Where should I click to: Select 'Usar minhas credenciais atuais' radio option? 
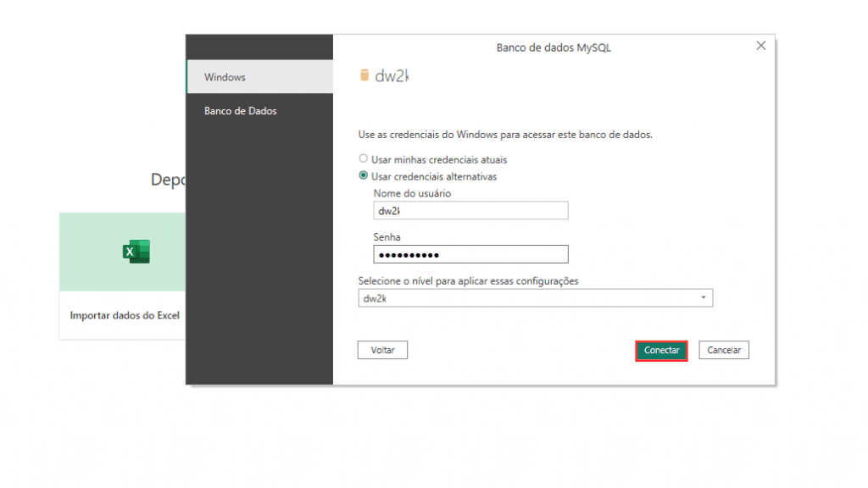point(364,159)
